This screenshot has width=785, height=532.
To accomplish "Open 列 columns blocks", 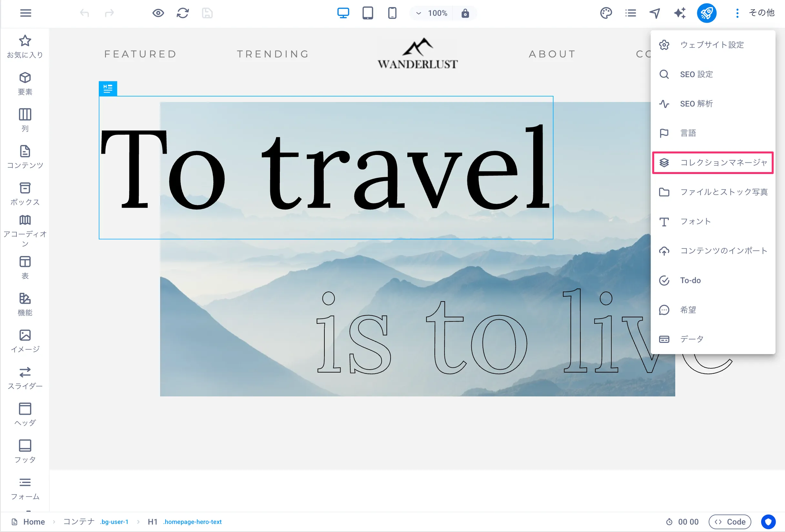I will click(x=25, y=120).
